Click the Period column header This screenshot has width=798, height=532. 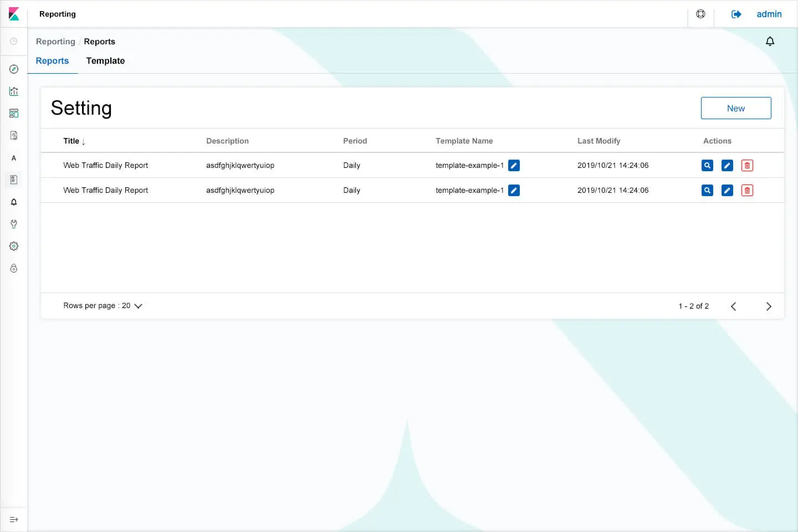tap(355, 141)
